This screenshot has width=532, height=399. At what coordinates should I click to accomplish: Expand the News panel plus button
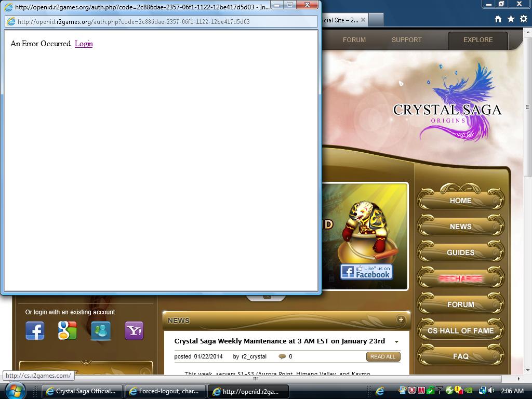click(401, 320)
